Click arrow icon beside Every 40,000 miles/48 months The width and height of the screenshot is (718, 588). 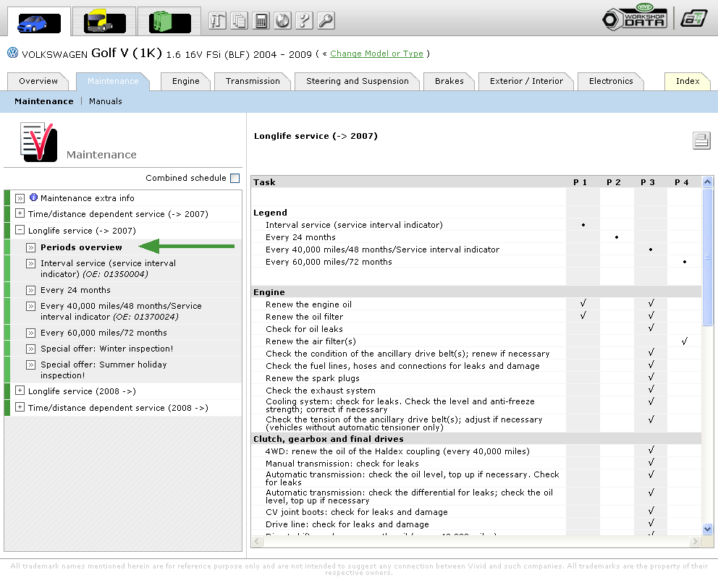(30, 307)
